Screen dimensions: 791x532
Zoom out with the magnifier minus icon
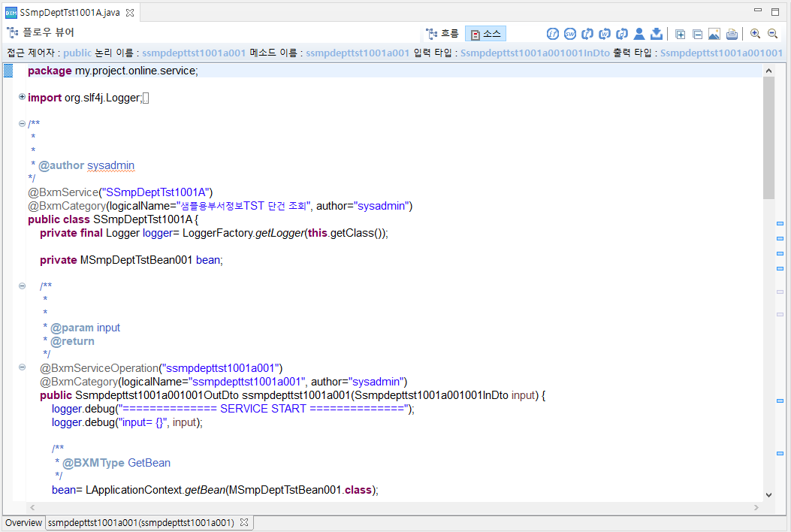pos(772,34)
